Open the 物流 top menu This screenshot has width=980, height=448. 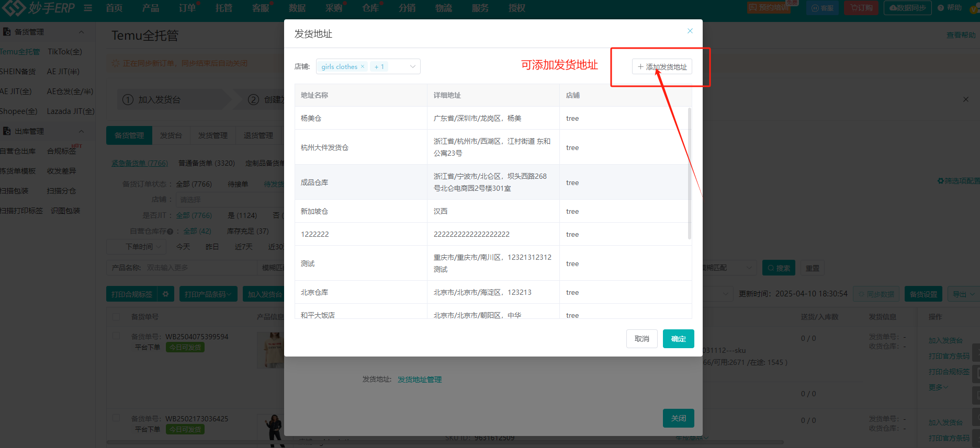[x=444, y=8]
